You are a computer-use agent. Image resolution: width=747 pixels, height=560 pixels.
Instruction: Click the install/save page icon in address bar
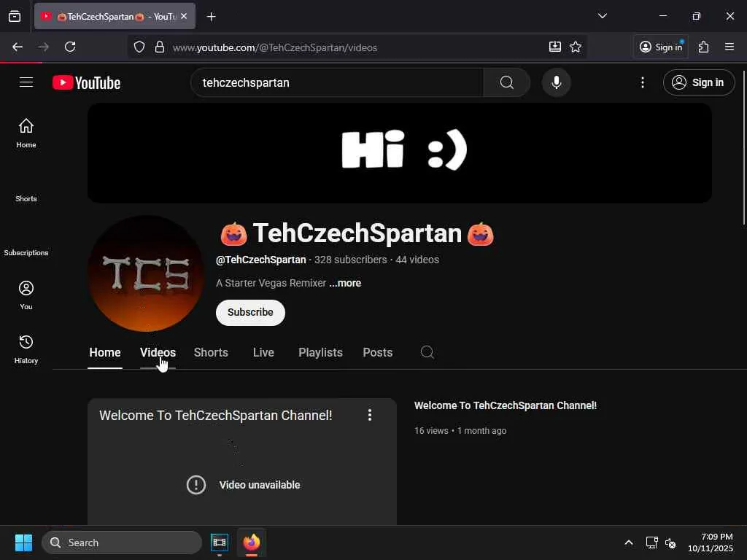pyautogui.click(x=555, y=47)
